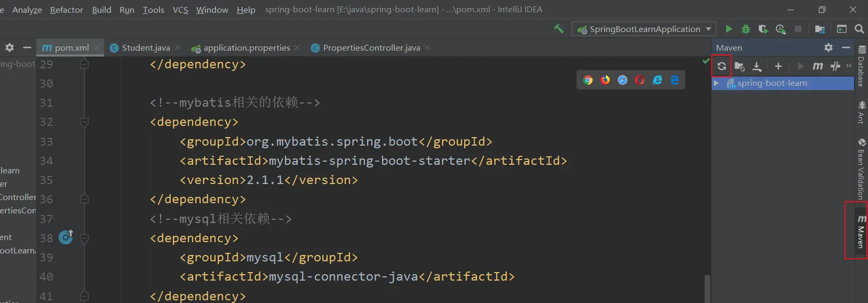Screen dimensions: 868x303
Task: Open the Refactor menu
Action: coord(66,10)
